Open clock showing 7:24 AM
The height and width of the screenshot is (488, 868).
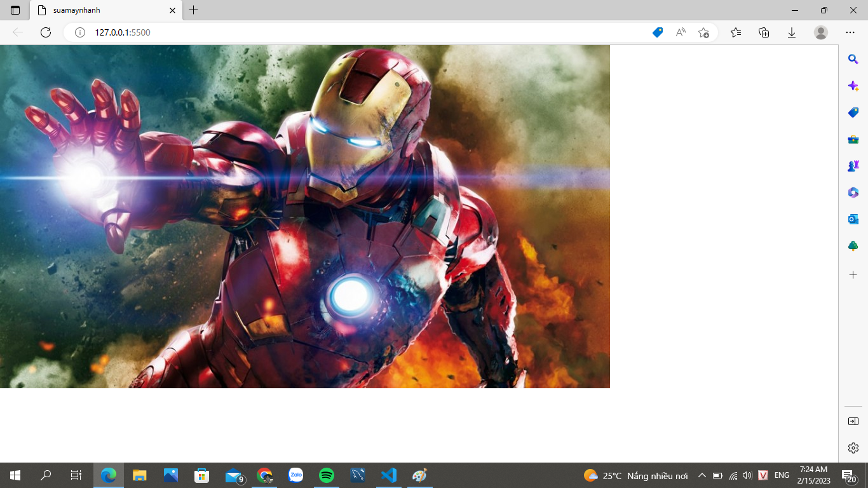click(x=814, y=475)
